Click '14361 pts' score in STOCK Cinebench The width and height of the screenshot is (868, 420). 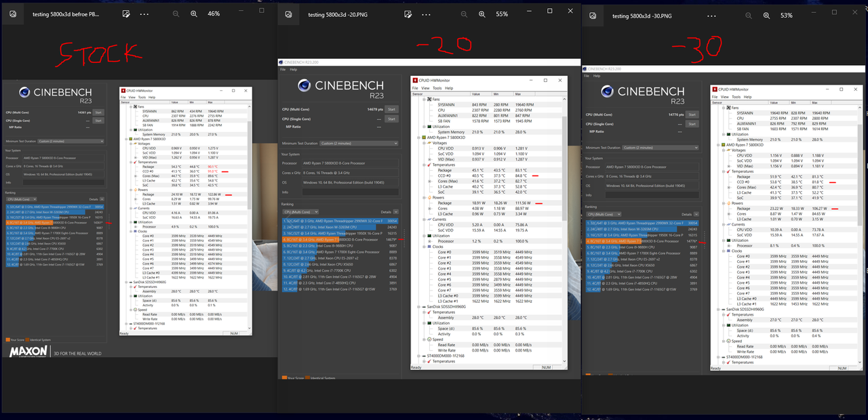85,112
